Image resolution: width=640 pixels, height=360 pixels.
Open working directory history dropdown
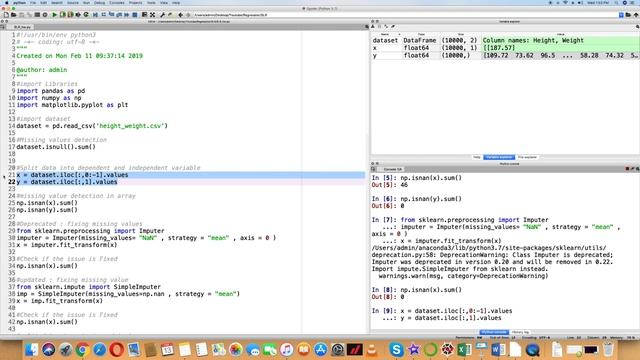[x=621, y=15]
